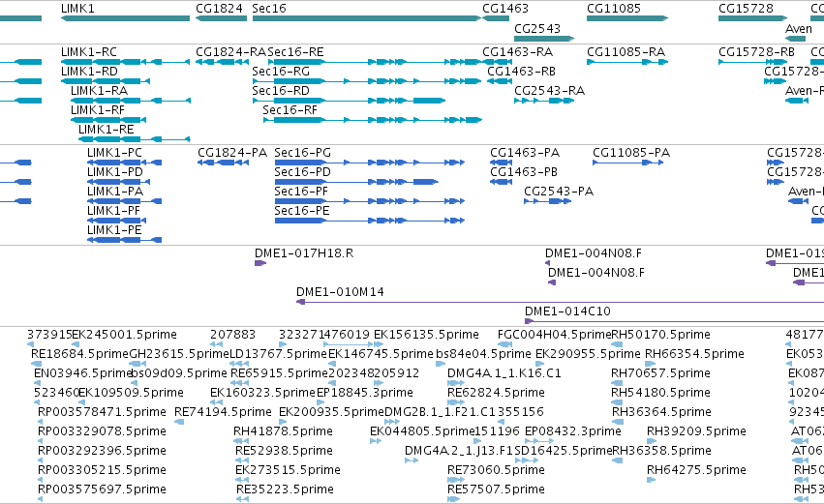Click EST label bs84e04.5prime
824x504 pixels.
click(x=483, y=354)
